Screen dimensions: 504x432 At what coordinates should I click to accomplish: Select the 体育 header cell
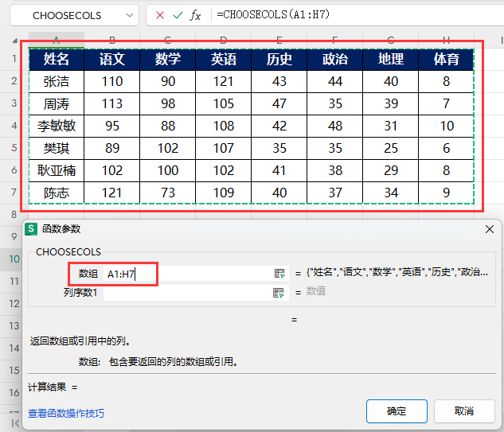pyautogui.click(x=446, y=59)
